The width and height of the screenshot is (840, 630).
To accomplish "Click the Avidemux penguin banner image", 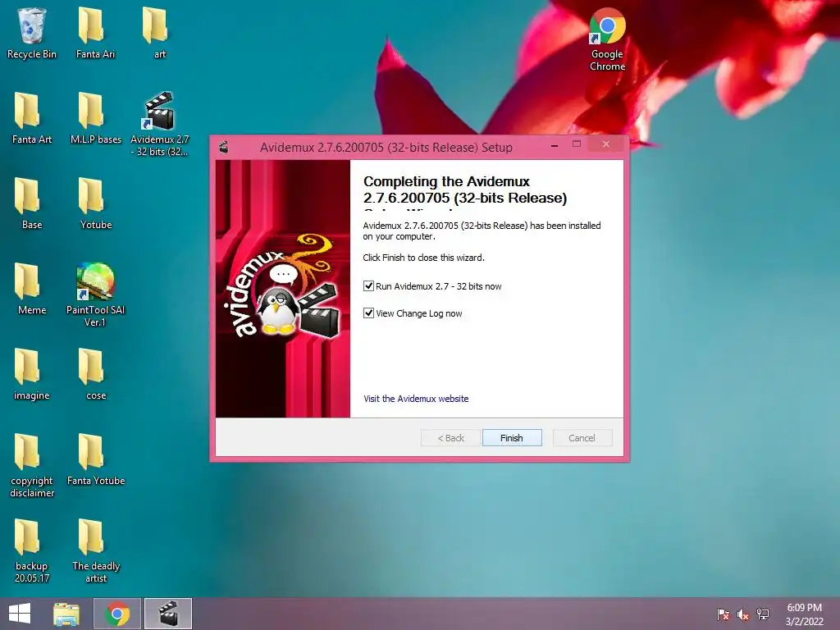I will coord(283,289).
